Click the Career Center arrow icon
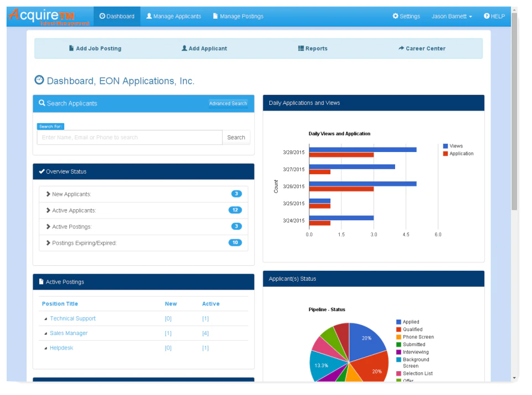The width and height of the screenshot is (532, 395). [x=401, y=48]
